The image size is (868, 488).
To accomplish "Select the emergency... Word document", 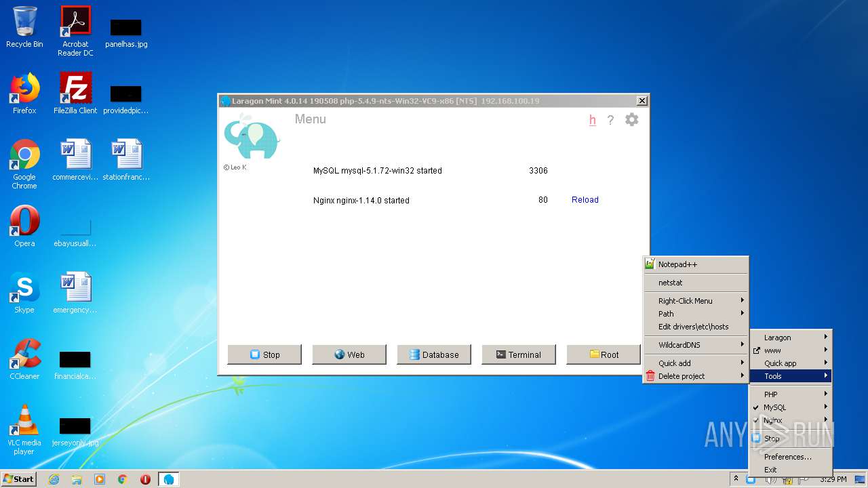I will pyautogui.click(x=75, y=293).
